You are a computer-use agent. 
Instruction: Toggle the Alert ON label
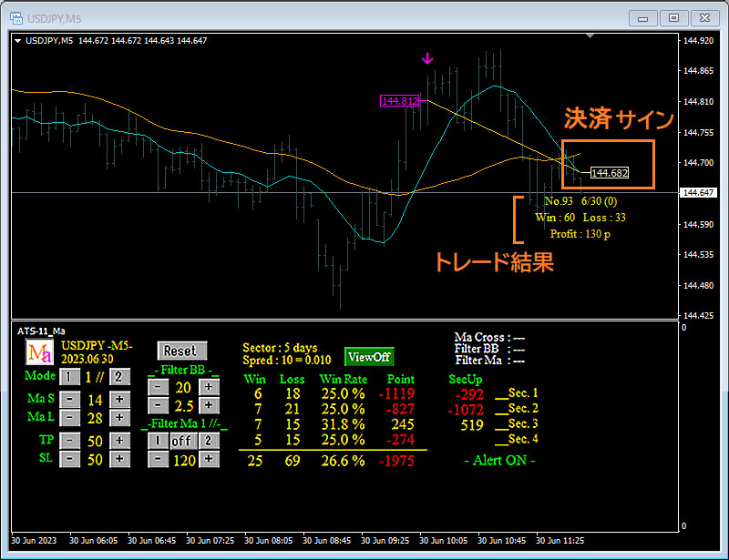pos(499,461)
